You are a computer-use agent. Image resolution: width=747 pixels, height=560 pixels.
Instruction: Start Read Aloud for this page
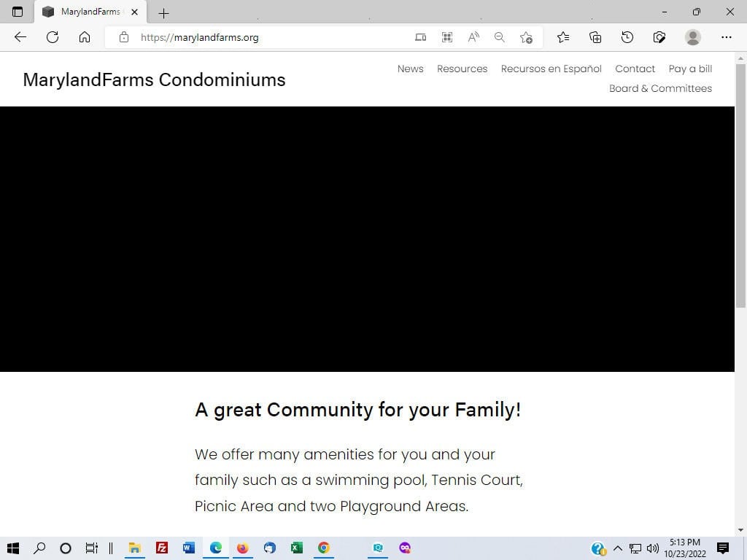(473, 37)
